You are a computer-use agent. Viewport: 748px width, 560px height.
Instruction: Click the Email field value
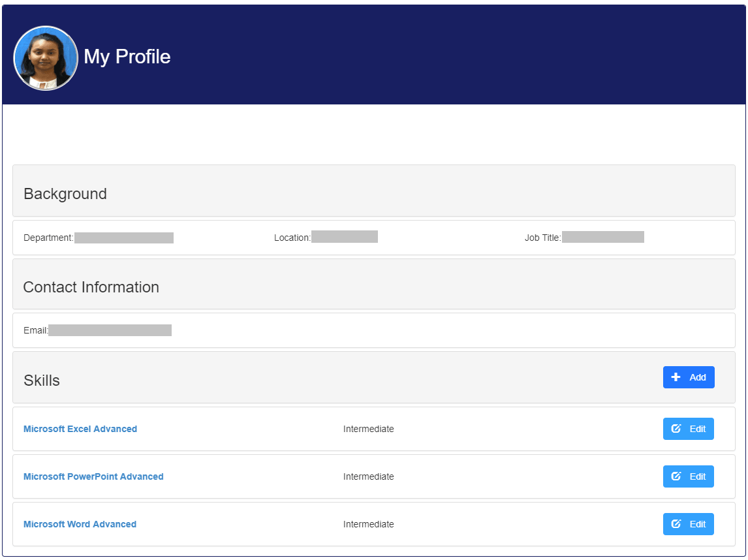click(110, 330)
